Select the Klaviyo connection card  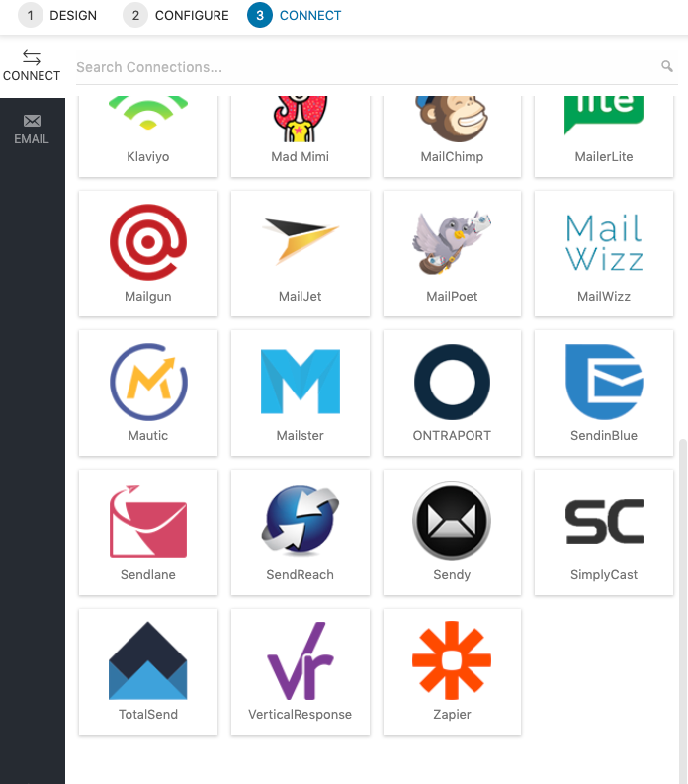148,136
